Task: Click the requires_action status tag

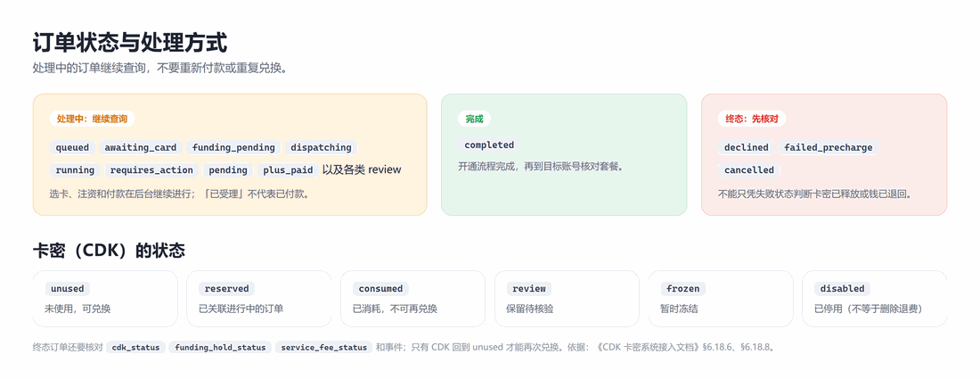Action: 151,170
